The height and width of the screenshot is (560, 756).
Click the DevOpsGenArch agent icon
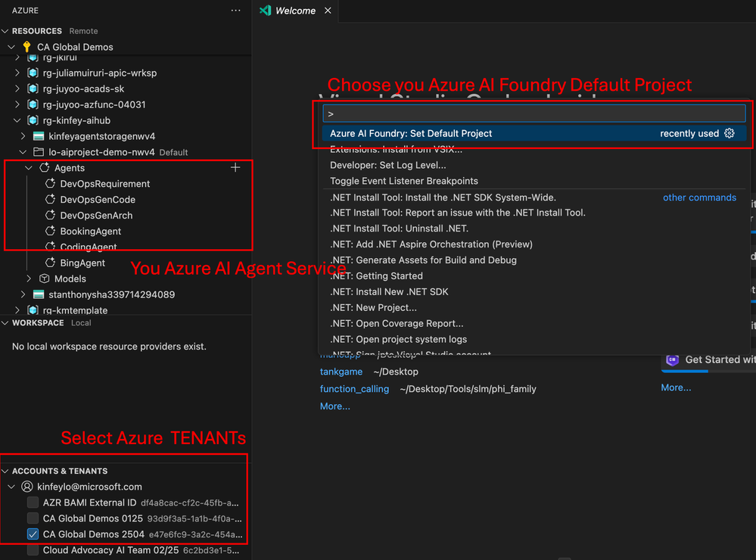(50, 216)
